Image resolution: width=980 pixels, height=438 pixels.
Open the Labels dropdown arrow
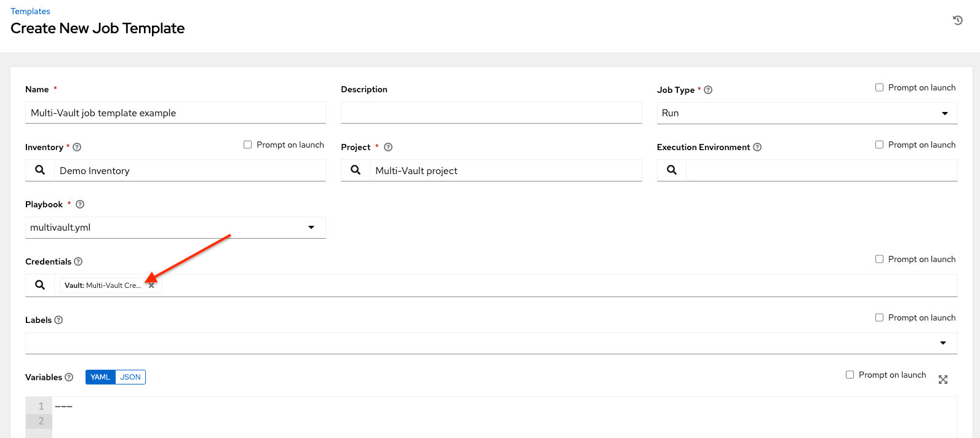coord(943,343)
